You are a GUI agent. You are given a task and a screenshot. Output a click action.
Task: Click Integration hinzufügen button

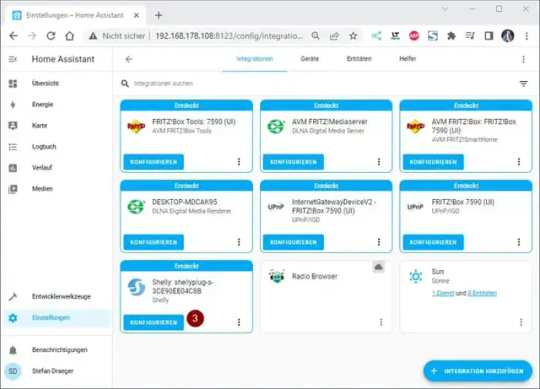point(478,371)
